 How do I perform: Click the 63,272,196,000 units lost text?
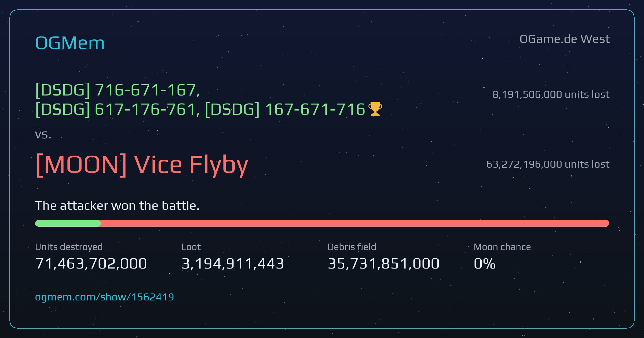click(x=548, y=164)
